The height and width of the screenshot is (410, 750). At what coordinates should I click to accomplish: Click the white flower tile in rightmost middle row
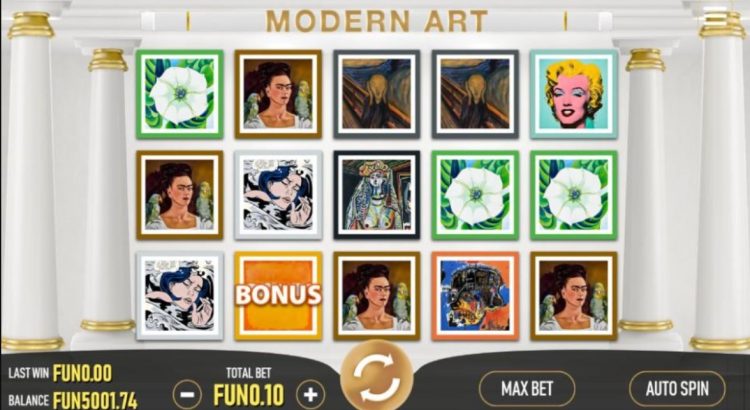click(x=574, y=195)
